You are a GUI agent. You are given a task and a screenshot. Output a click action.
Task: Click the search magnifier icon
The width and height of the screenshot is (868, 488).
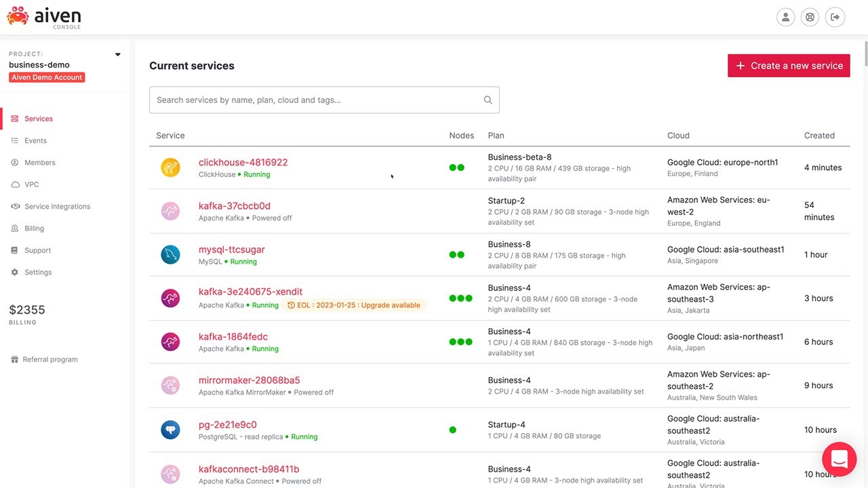(x=488, y=100)
